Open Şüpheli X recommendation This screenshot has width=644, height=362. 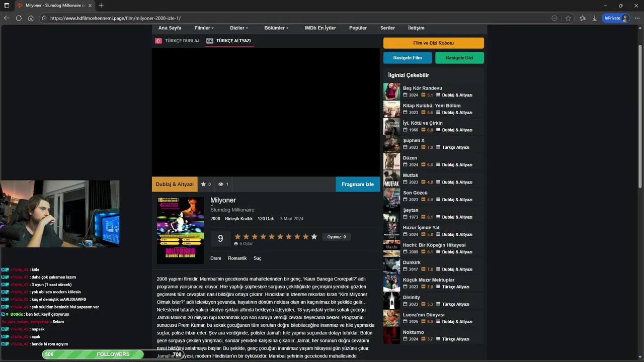(433, 144)
